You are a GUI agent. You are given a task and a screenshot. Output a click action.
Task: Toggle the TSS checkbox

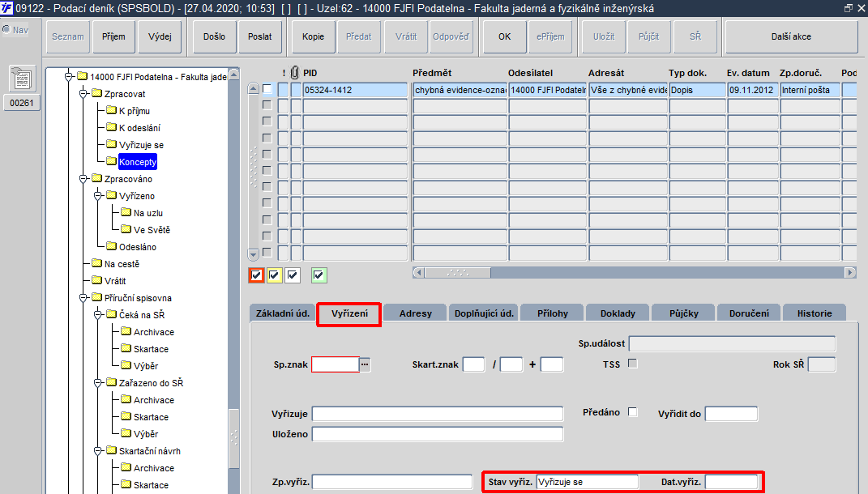click(633, 364)
